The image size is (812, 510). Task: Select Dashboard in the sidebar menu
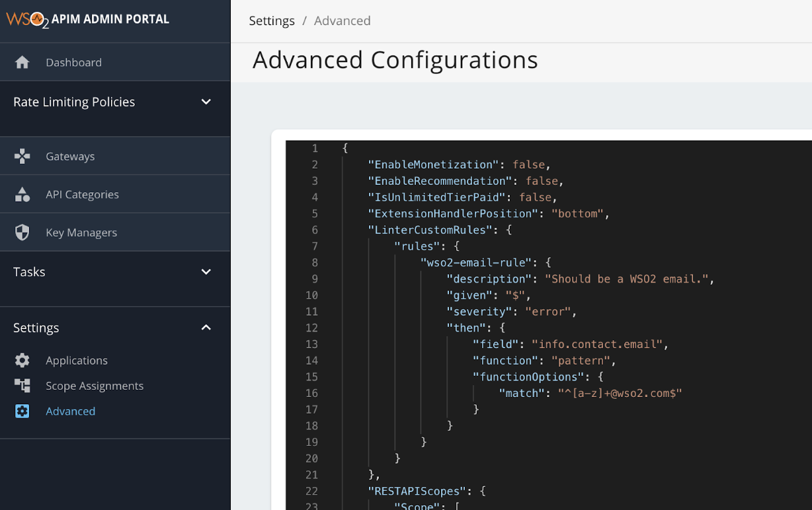(x=73, y=61)
